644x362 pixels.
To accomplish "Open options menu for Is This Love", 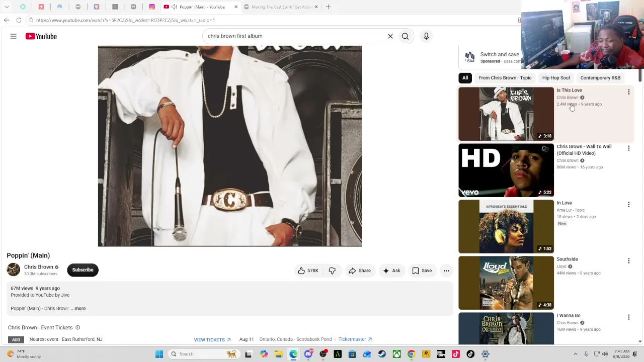I will (628, 92).
